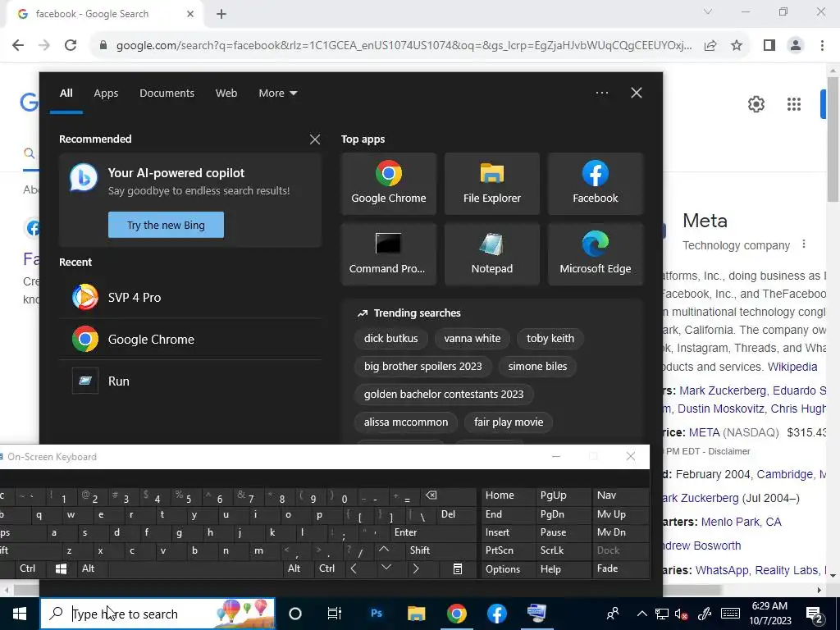Switch to Apps search tab
The width and height of the screenshot is (840, 630).
point(106,94)
